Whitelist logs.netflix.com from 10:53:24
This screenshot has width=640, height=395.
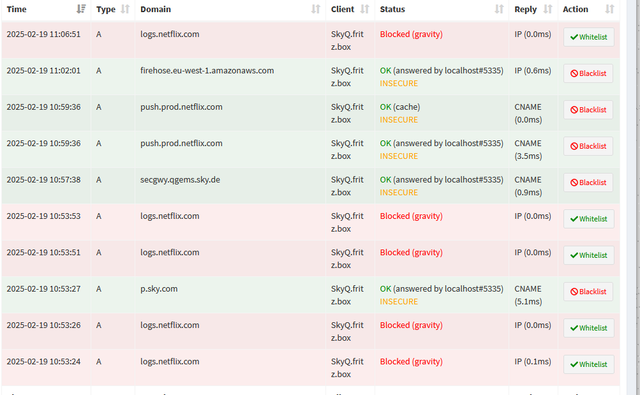coord(589,364)
